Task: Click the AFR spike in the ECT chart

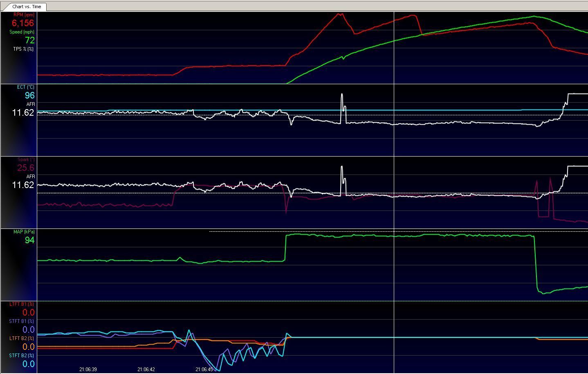Action: [x=342, y=98]
